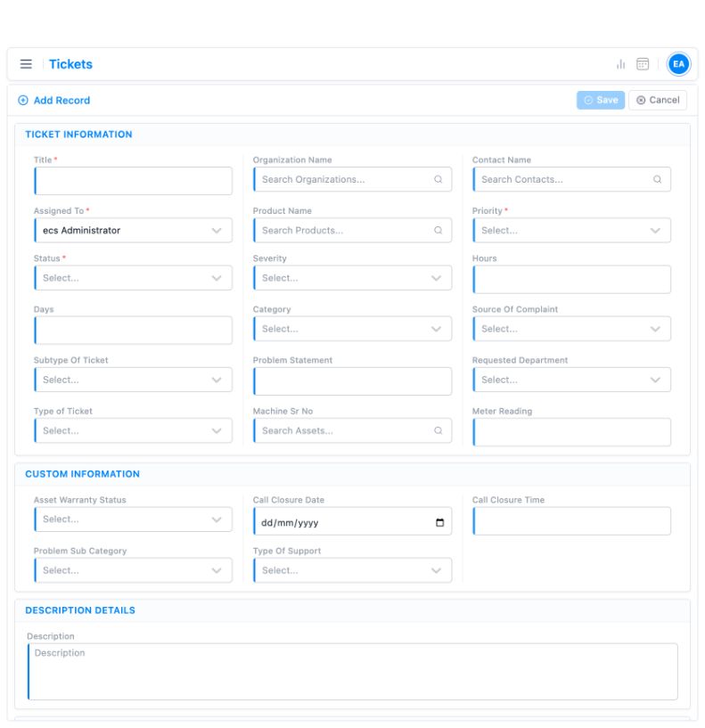705x728 pixels.
Task: Click search icon in Organization Name field
Action: pyautogui.click(x=438, y=179)
